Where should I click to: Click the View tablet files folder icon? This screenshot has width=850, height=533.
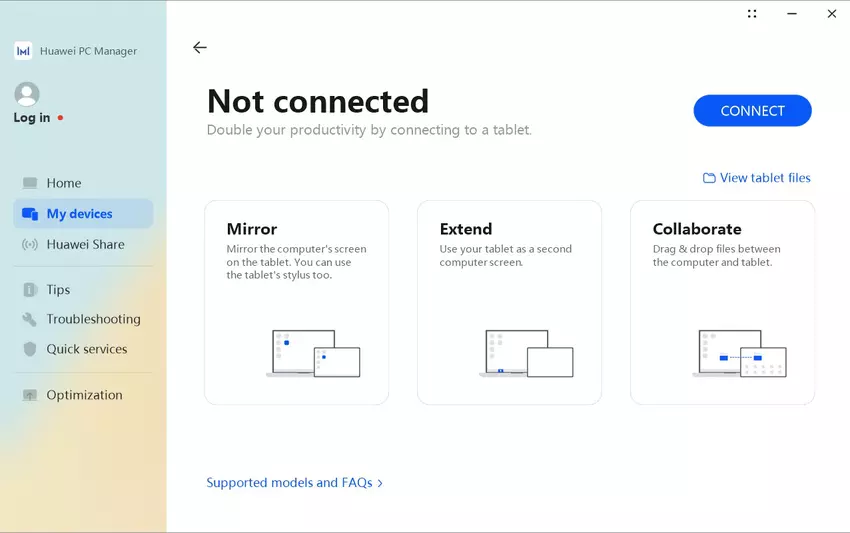click(709, 178)
